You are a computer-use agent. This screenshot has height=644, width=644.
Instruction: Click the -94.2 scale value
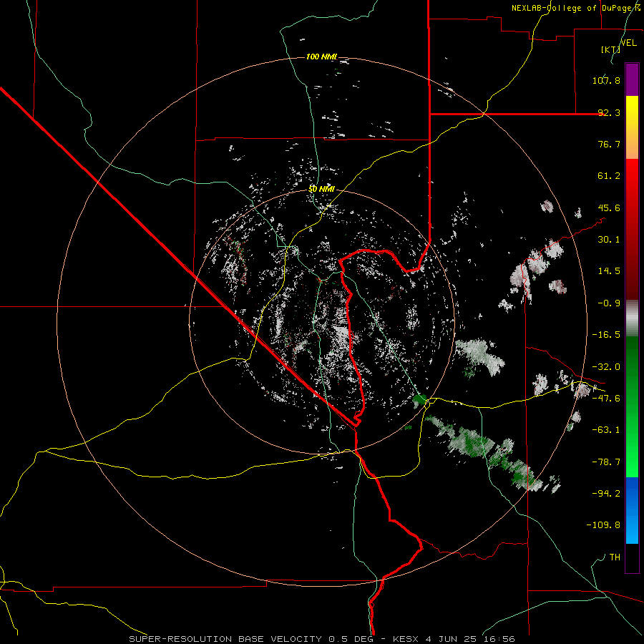tap(606, 493)
